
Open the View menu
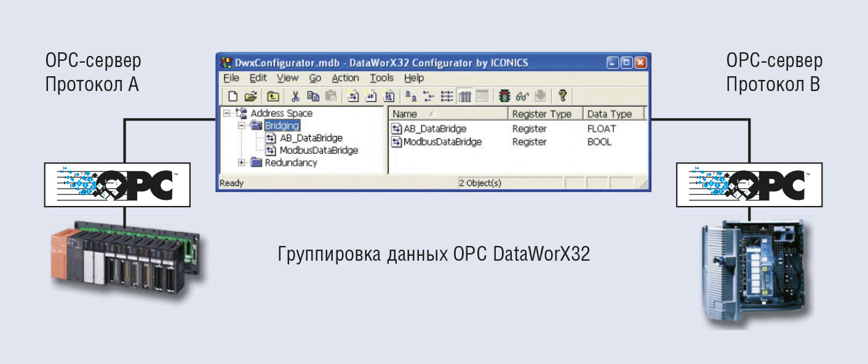pyautogui.click(x=287, y=78)
